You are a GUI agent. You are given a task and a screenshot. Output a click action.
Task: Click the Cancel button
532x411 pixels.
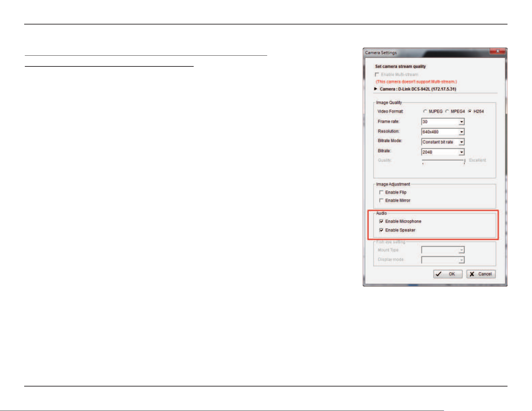coord(481,274)
